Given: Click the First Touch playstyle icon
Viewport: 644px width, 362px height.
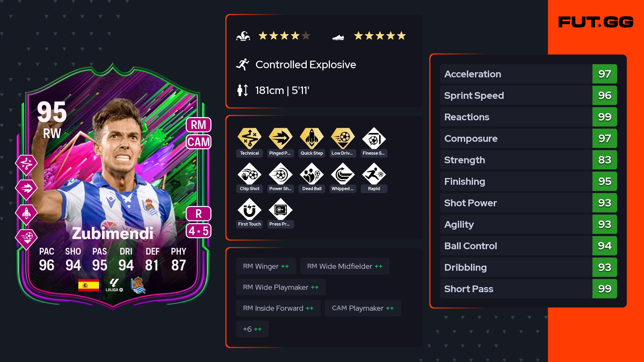Looking at the screenshot, I should (x=249, y=209).
